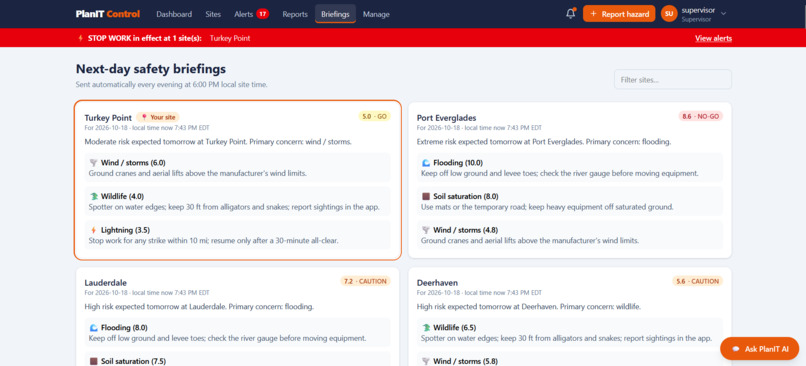
Task: Click the SU user avatar
Action: point(669,14)
